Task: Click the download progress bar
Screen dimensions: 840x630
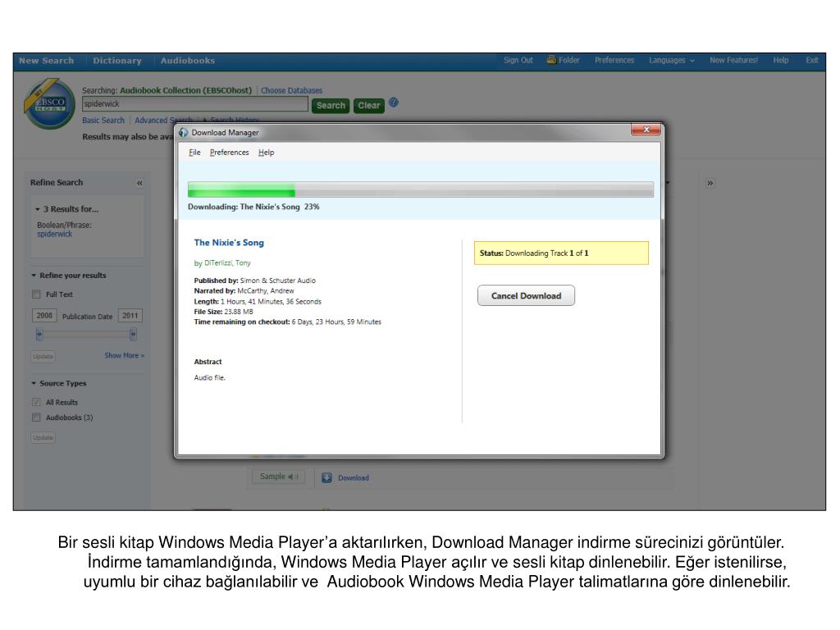Action: click(421, 189)
